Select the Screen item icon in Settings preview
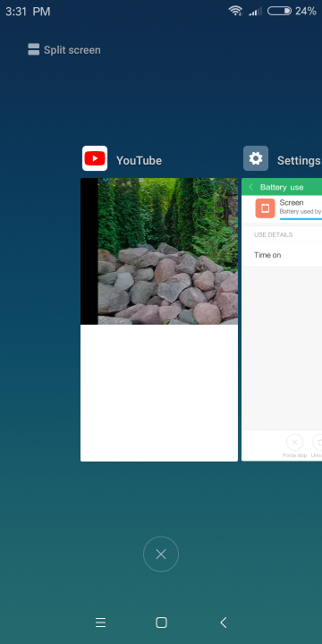The width and height of the screenshot is (322, 644). [265, 208]
